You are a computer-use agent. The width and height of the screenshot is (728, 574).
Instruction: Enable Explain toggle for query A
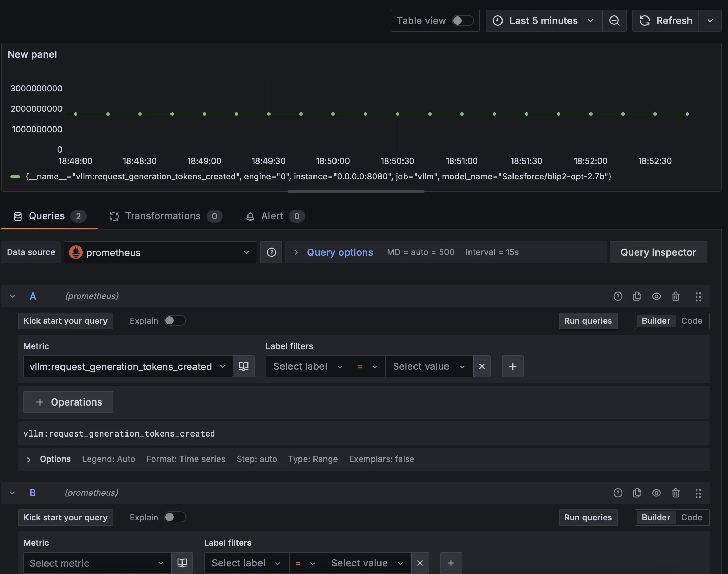click(175, 321)
